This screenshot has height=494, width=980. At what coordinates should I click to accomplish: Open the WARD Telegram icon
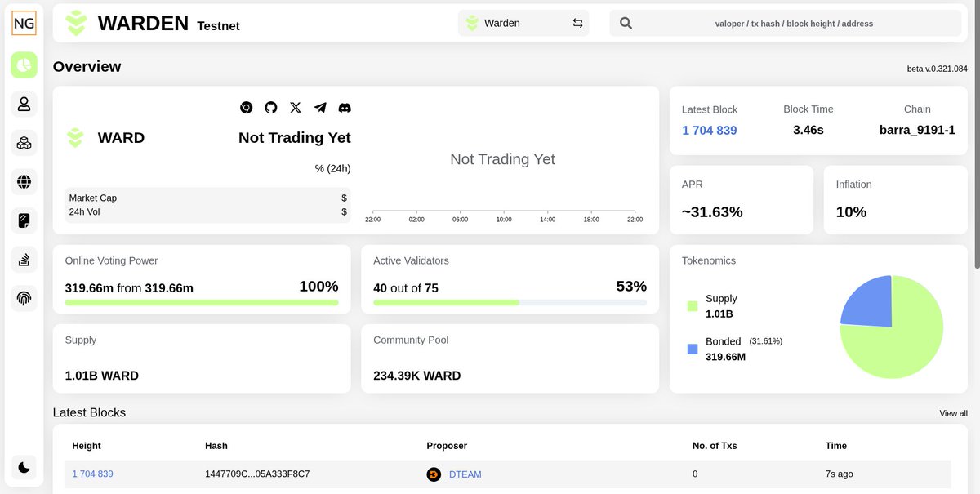click(x=320, y=107)
